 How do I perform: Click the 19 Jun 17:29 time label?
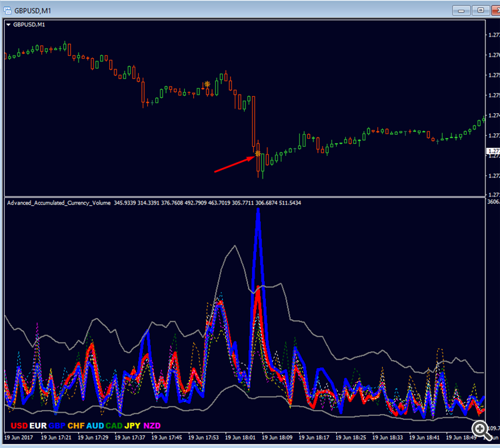93,437
